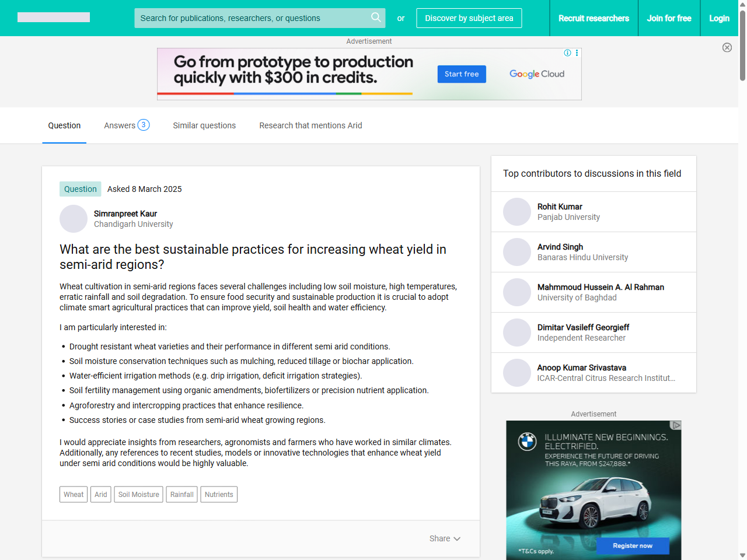Close the top advertisement banner
The width and height of the screenshot is (747, 560).
click(x=727, y=47)
